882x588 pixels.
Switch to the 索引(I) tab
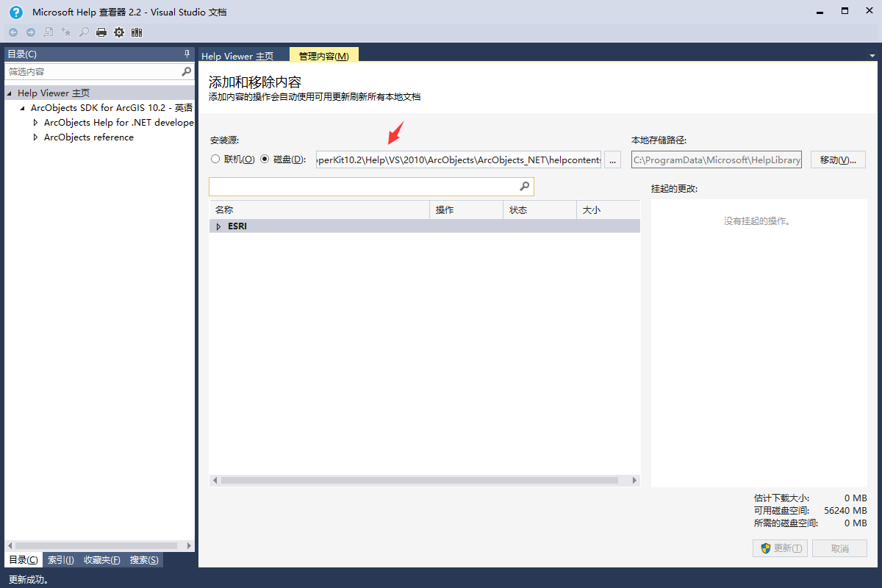click(x=60, y=559)
